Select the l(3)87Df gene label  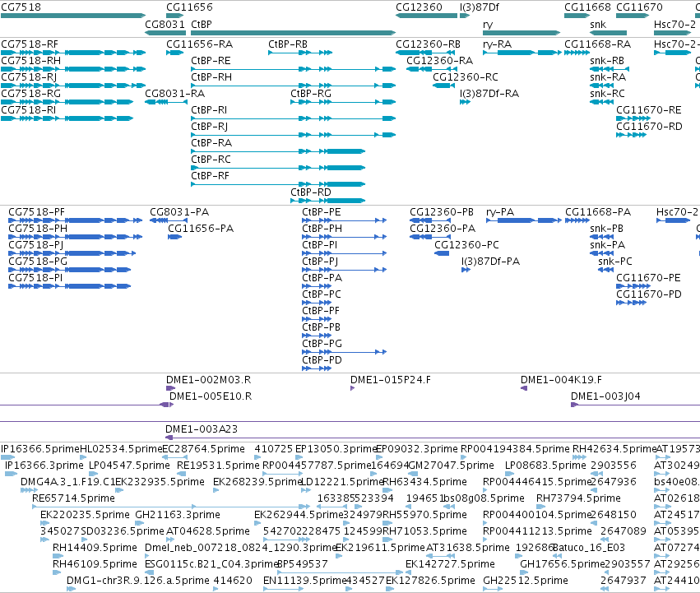pyautogui.click(x=479, y=7)
